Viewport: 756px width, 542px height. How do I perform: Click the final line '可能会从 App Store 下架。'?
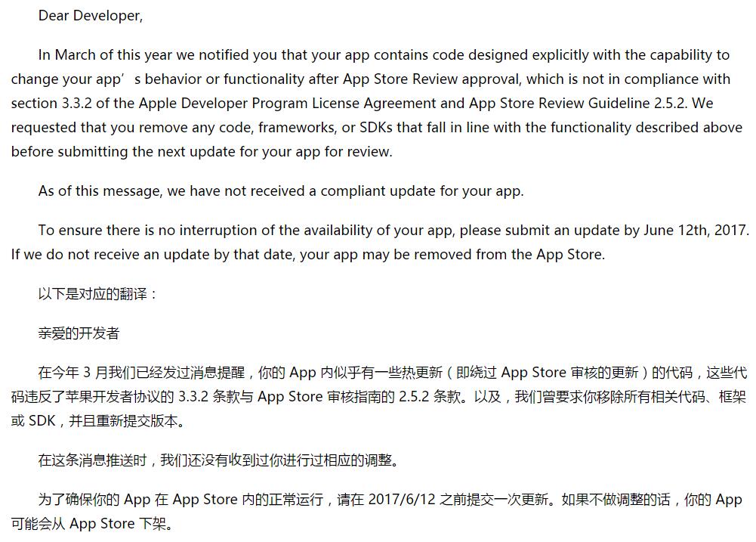pos(93,524)
